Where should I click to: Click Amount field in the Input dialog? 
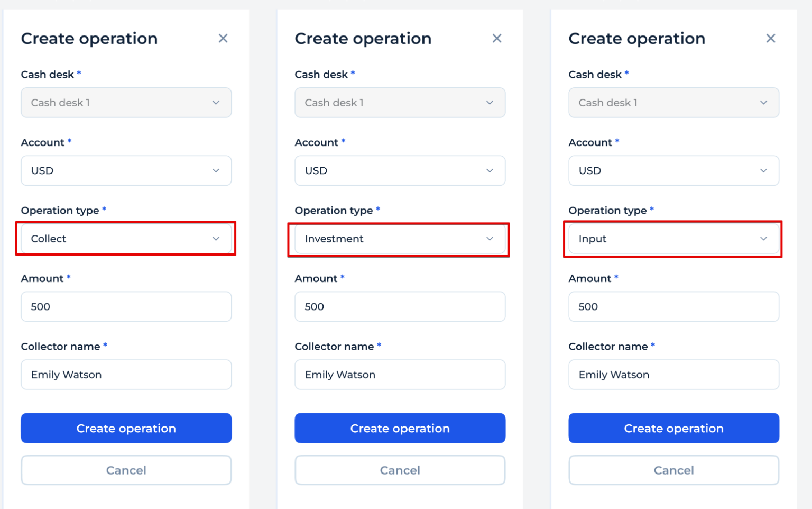(673, 306)
